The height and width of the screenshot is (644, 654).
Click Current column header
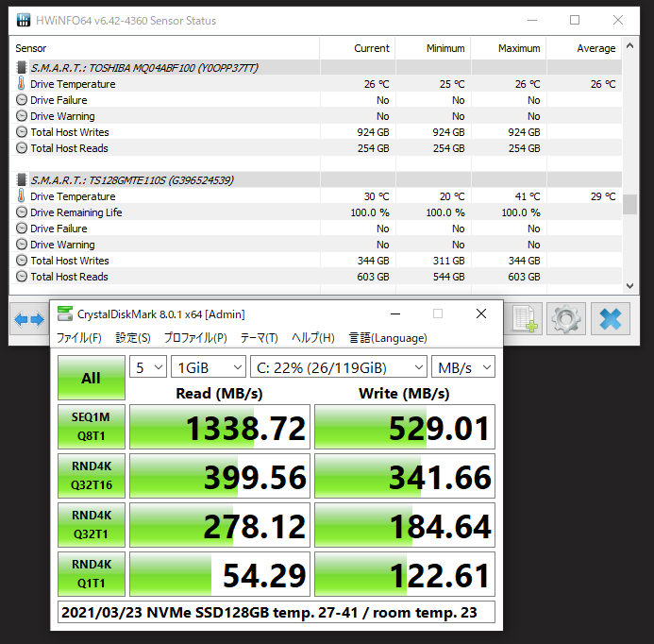pos(358,48)
